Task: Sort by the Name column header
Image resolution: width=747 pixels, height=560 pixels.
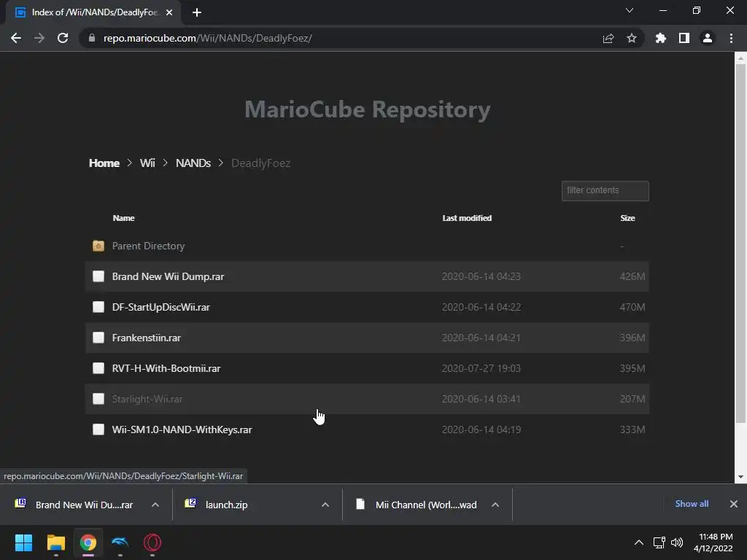Action: pyautogui.click(x=123, y=218)
